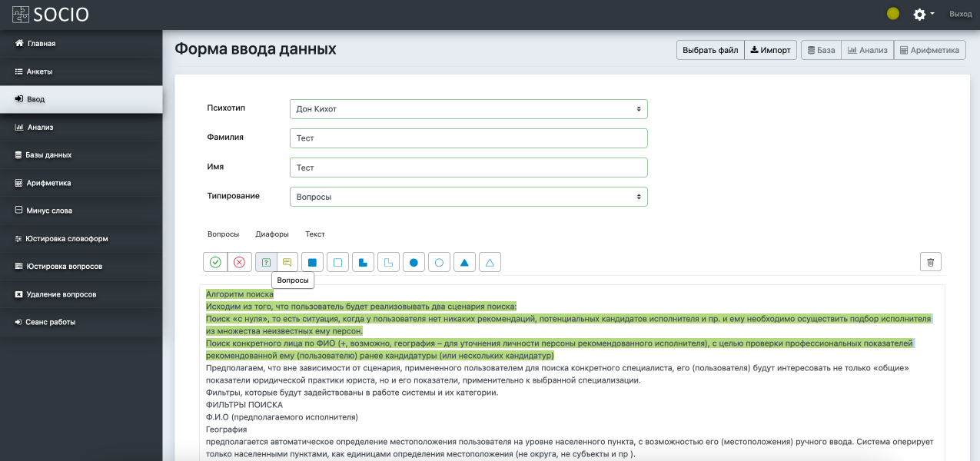Screen dimensions: 980x461
Task: Click the Импорт button
Action: [x=770, y=51]
